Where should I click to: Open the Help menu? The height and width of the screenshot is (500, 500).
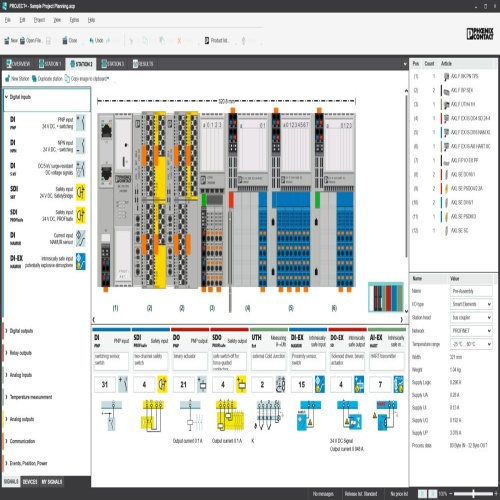pyautogui.click(x=91, y=20)
